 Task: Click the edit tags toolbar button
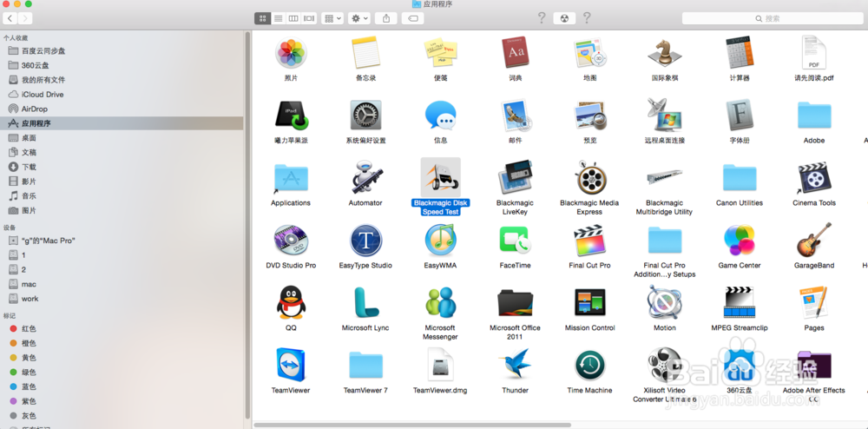tap(412, 18)
